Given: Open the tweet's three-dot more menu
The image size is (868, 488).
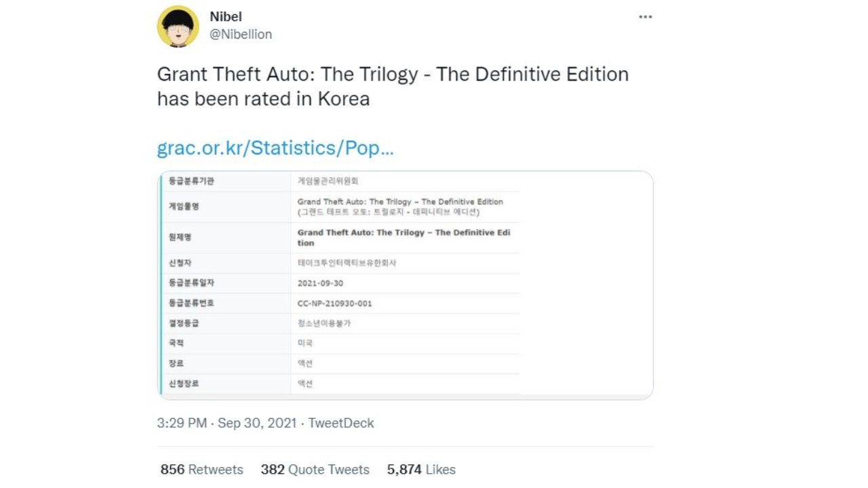Looking at the screenshot, I should (645, 17).
